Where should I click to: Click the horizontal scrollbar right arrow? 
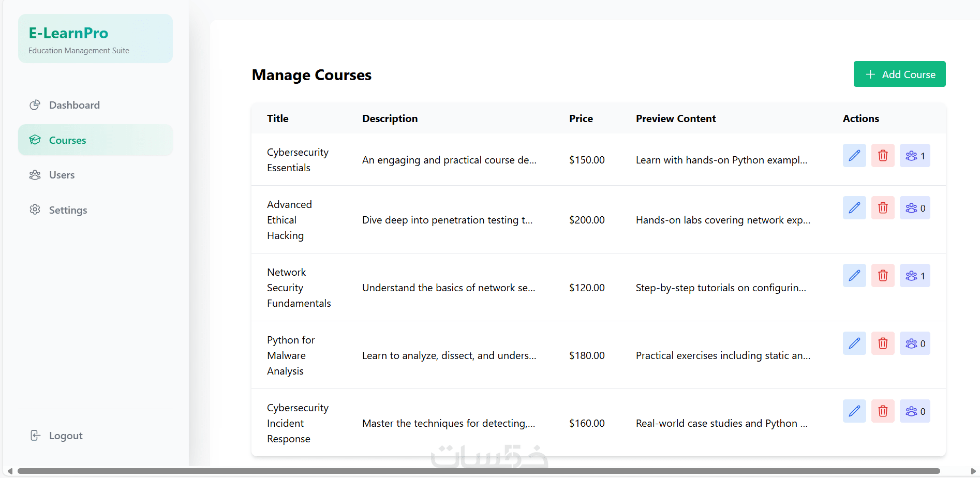click(x=973, y=471)
